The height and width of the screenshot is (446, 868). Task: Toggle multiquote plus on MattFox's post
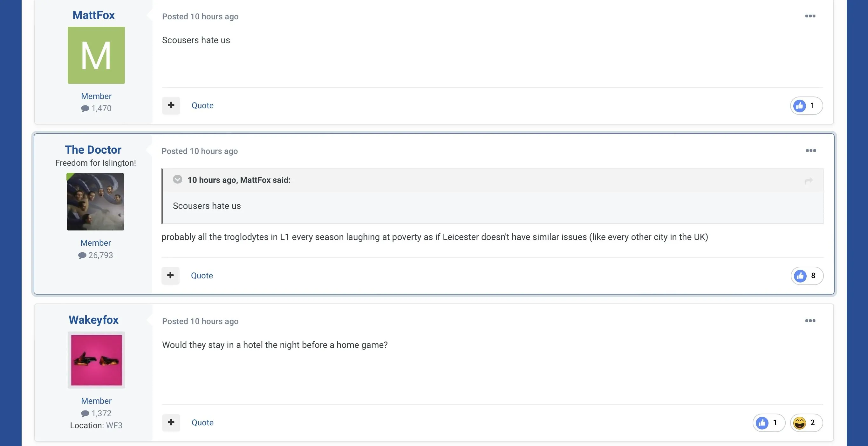point(171,105)
